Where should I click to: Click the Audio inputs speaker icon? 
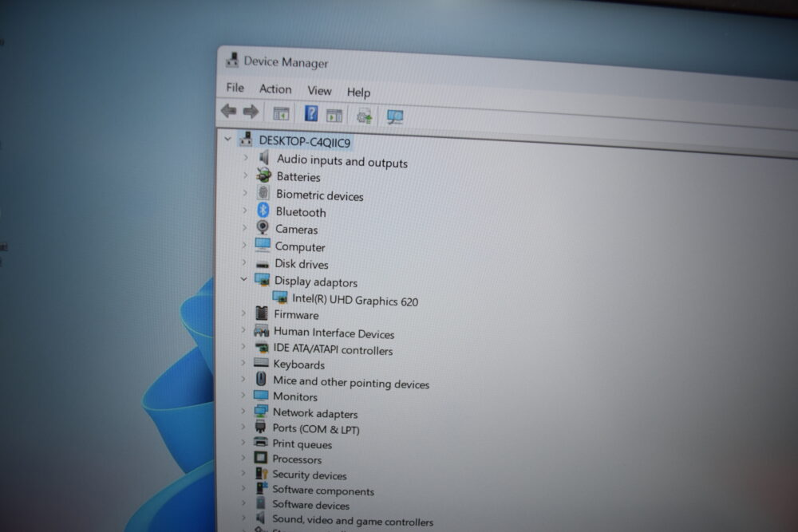263,158
